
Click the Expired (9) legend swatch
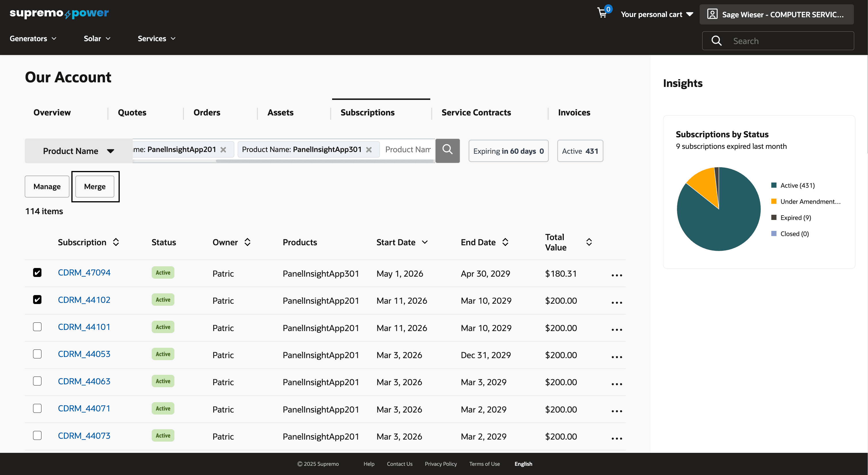(774, 217)
